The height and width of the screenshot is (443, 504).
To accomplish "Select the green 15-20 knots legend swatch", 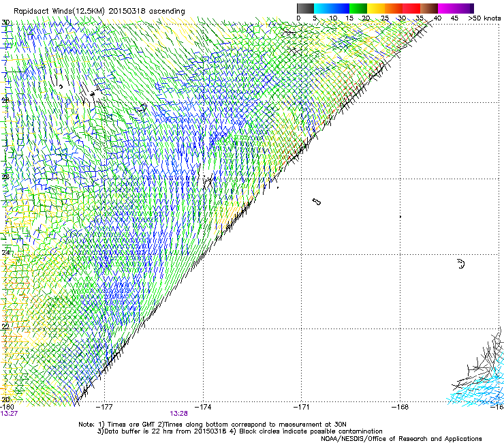I will coord(358,8).
